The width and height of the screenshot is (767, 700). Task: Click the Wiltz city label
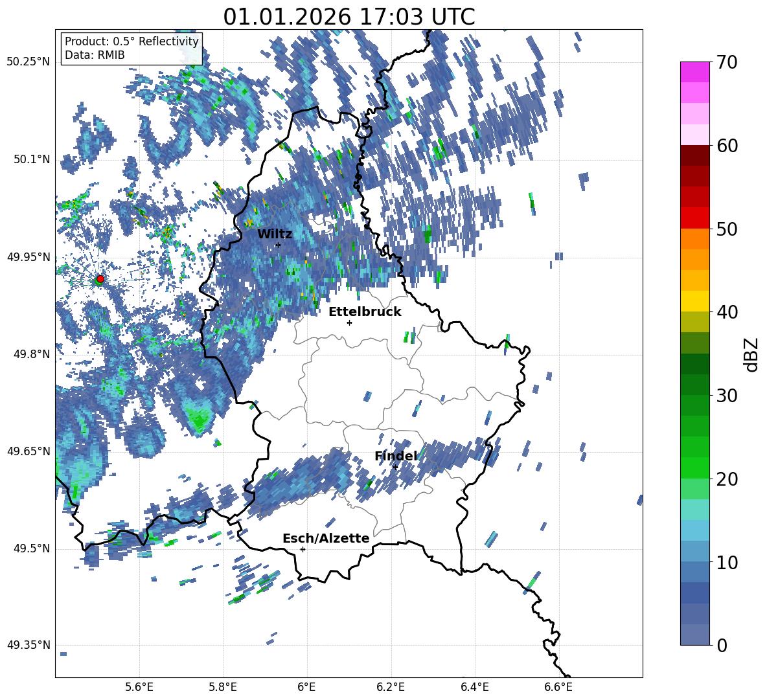[x=275, y=234]
